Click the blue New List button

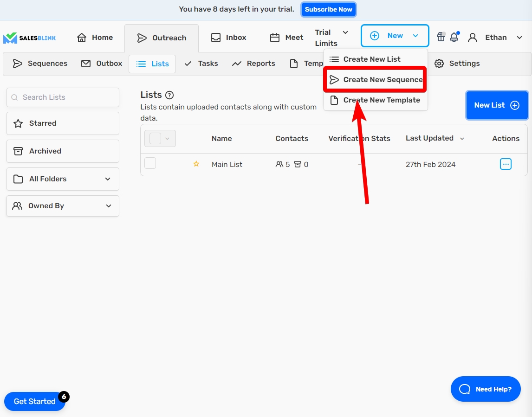coord(496,105)
